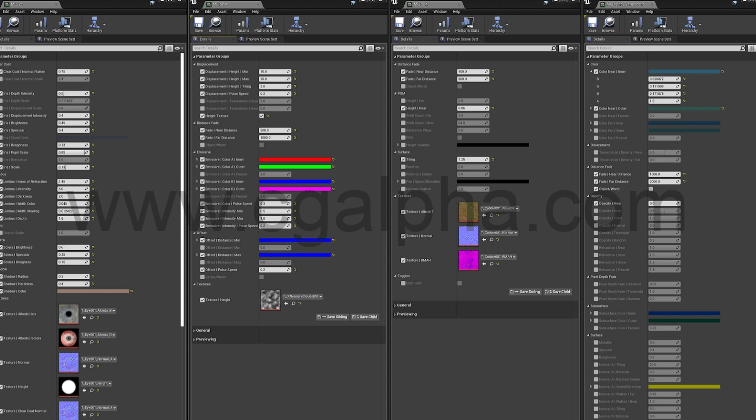
Task: Click first window vertical scrollbar
Action: (x=182, y=189)
